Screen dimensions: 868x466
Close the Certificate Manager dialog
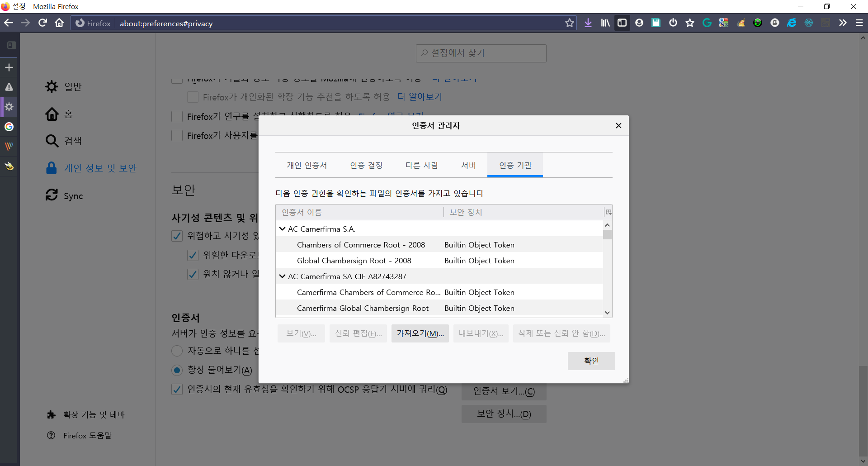618,126
